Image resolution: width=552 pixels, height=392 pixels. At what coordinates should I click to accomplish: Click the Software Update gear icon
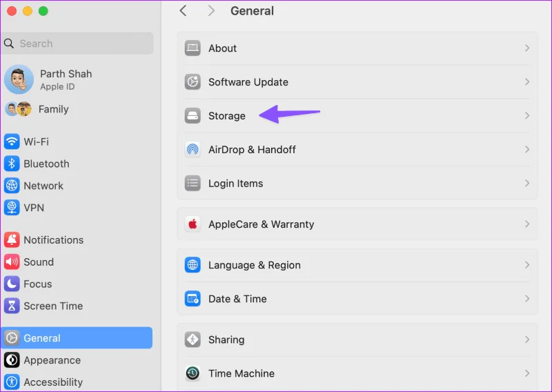pos(193,82)
